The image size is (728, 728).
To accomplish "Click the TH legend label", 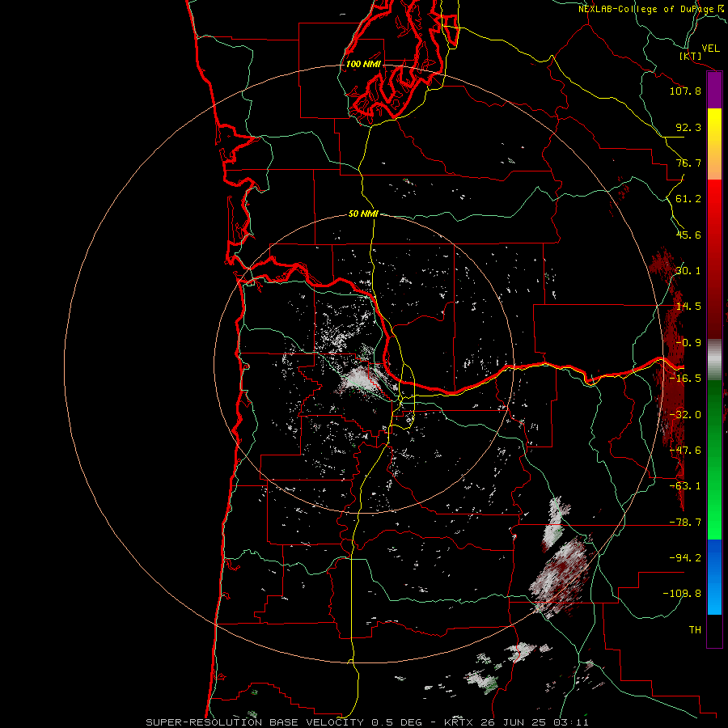I will coord(695,630).
